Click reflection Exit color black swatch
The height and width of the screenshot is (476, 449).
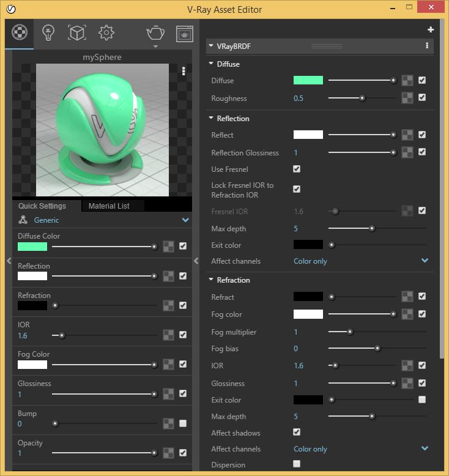click(308, 244)
